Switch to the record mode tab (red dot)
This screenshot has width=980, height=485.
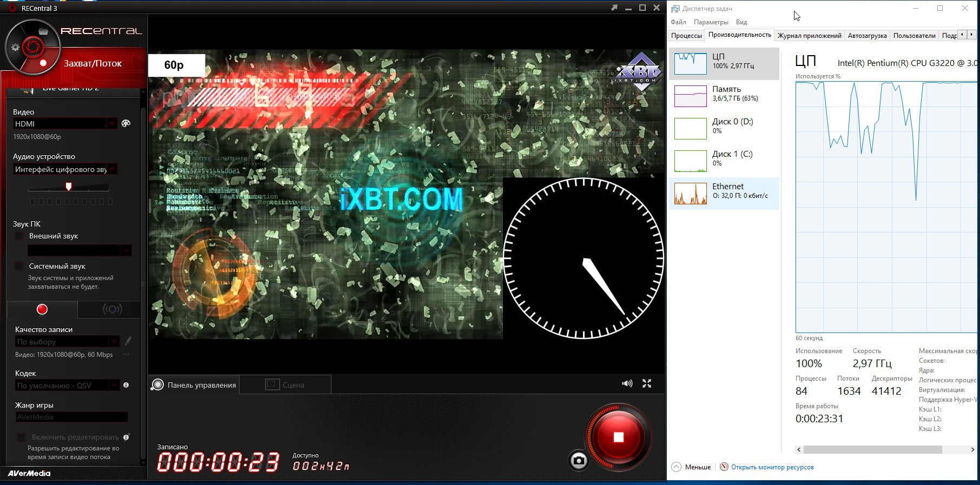[42, 309]
